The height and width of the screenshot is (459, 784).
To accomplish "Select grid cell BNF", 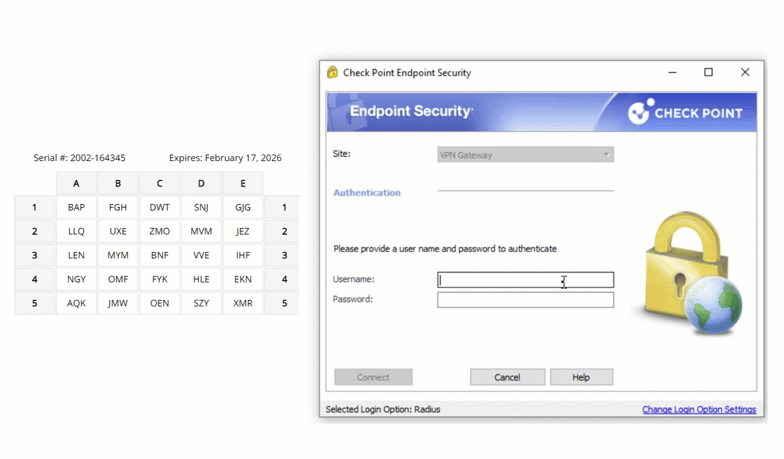I will click(160, 255).
